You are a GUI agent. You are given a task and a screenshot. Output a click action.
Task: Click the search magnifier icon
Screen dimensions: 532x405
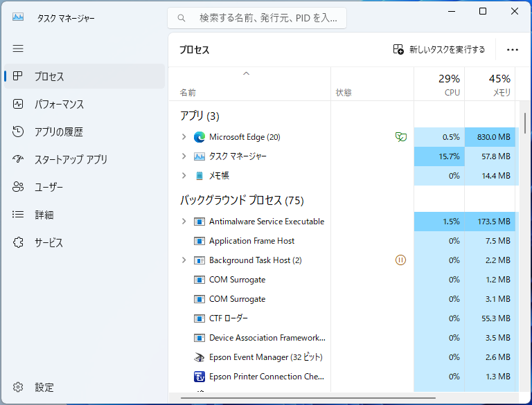click(x=181, y=18)
